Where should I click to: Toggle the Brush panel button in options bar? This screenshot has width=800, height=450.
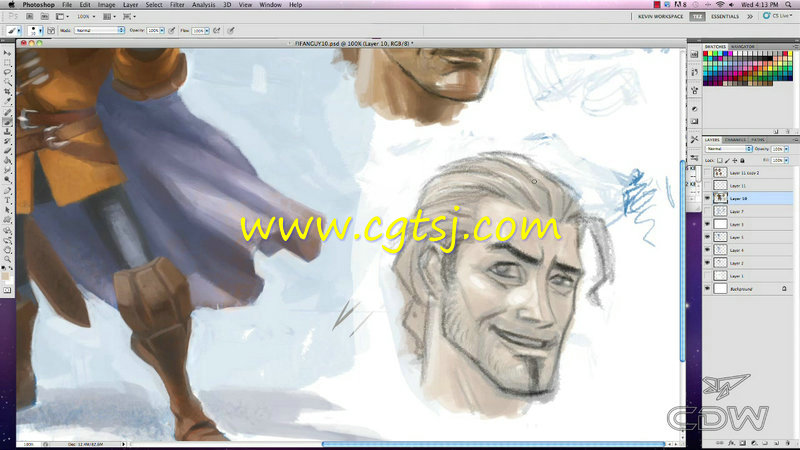click(x=51, y=31)
